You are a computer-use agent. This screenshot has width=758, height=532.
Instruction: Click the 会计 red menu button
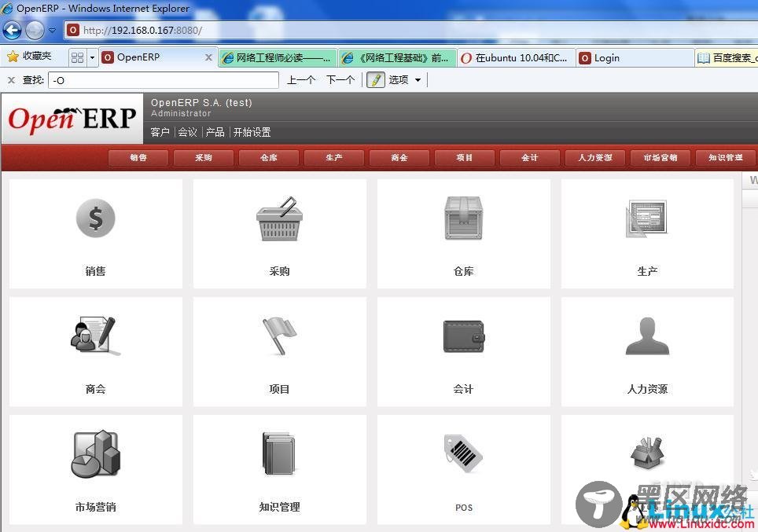(530, 157)
